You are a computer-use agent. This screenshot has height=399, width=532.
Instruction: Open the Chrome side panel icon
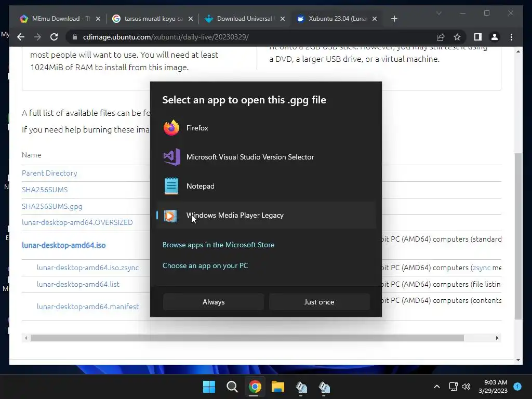point(478,37)
